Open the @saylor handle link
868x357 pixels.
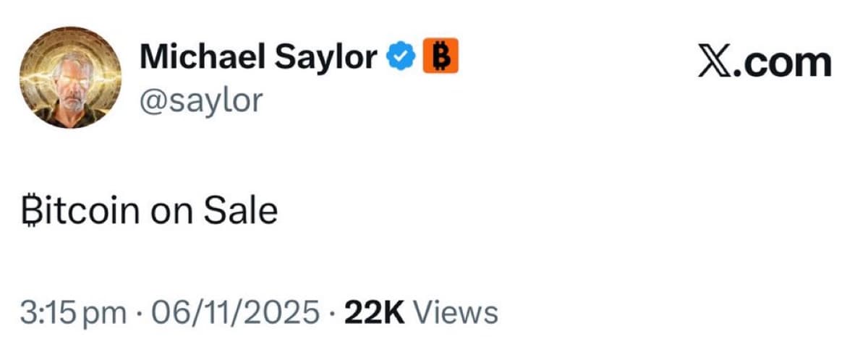pos(200,100)
